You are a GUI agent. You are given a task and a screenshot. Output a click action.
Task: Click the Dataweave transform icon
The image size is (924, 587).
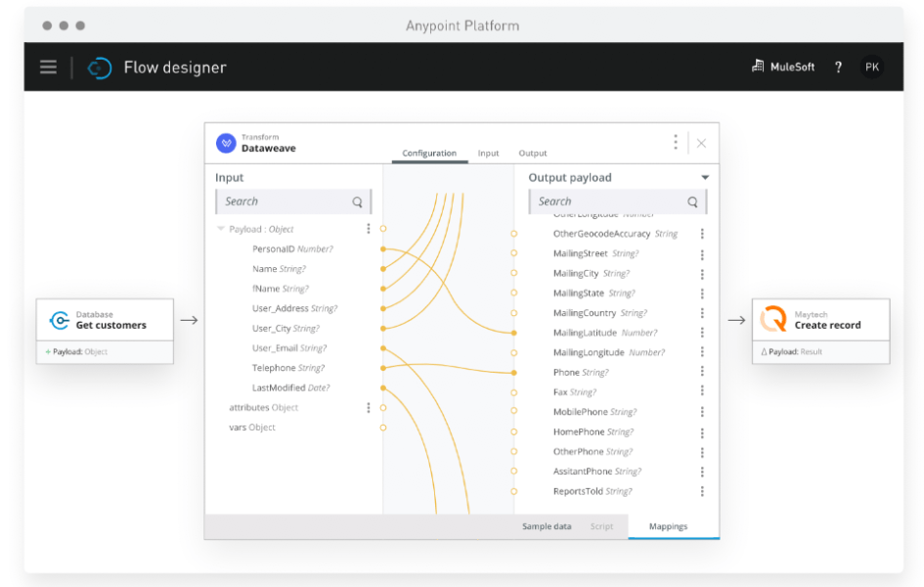[x=226, y=143]
